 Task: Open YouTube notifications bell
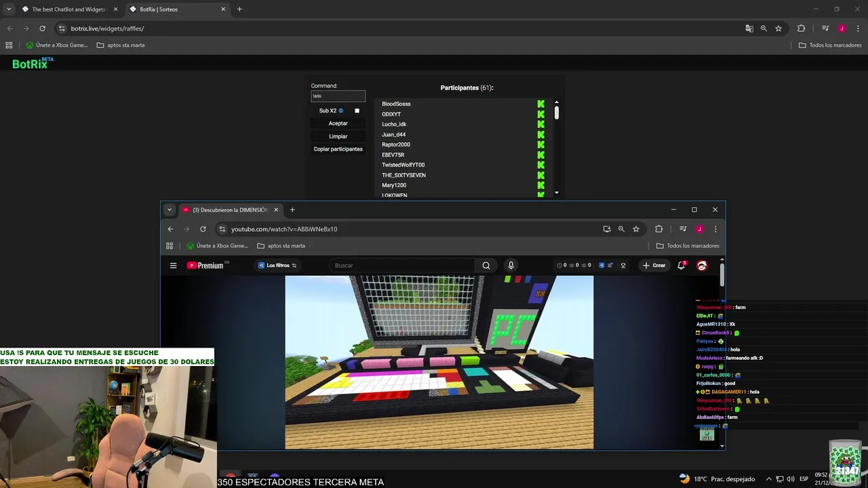682,266
